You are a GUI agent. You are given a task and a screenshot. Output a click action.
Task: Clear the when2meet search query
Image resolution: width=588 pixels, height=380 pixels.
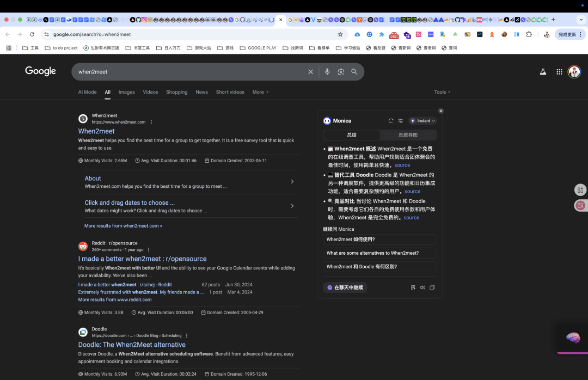[310, 72]
